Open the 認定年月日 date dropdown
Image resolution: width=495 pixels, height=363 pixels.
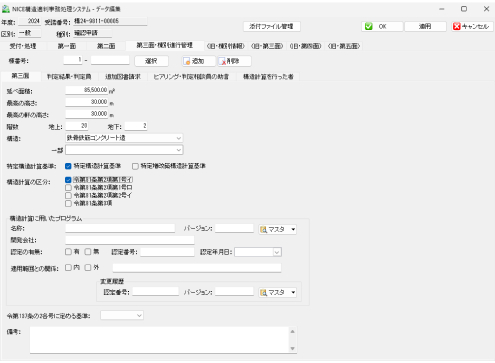pos(277,252)
